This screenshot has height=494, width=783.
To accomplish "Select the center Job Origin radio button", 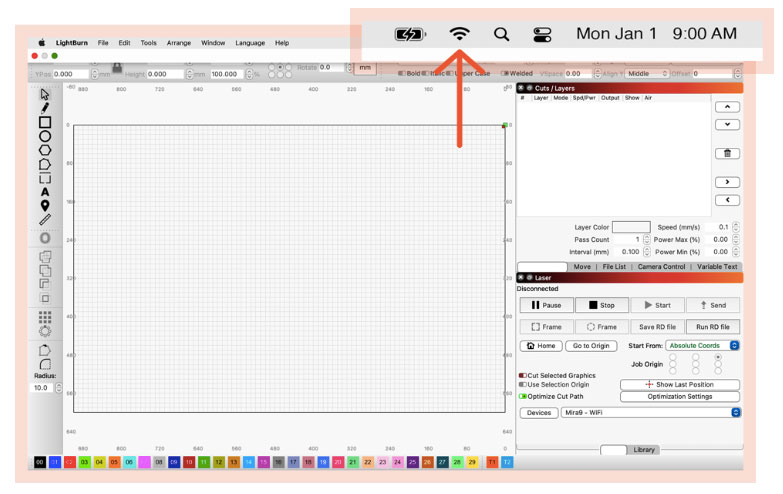I will click(x=696, y=364).
